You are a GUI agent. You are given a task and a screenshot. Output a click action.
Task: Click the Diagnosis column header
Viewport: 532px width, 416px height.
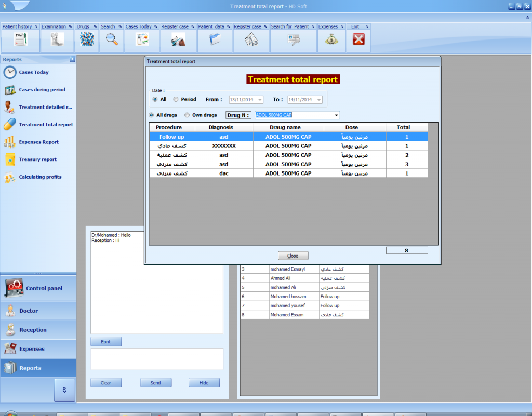click(x=224, y=127)
